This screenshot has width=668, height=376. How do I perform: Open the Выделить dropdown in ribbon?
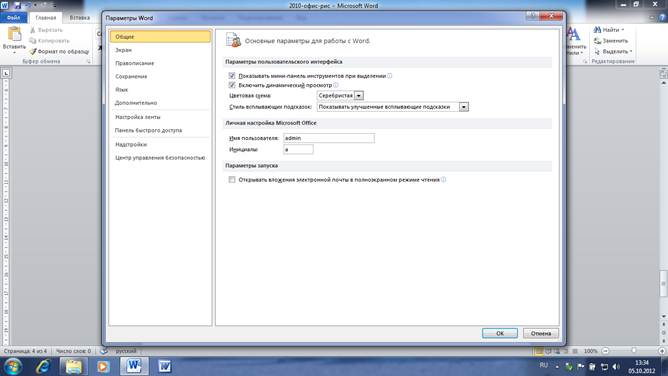(x=613, y=51)
